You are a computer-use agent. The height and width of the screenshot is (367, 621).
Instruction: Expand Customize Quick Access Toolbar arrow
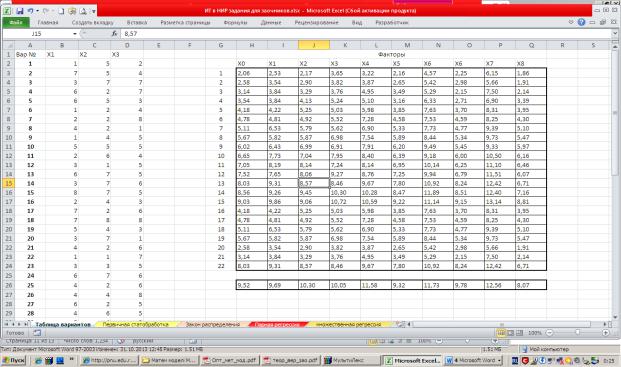(94, 11)
